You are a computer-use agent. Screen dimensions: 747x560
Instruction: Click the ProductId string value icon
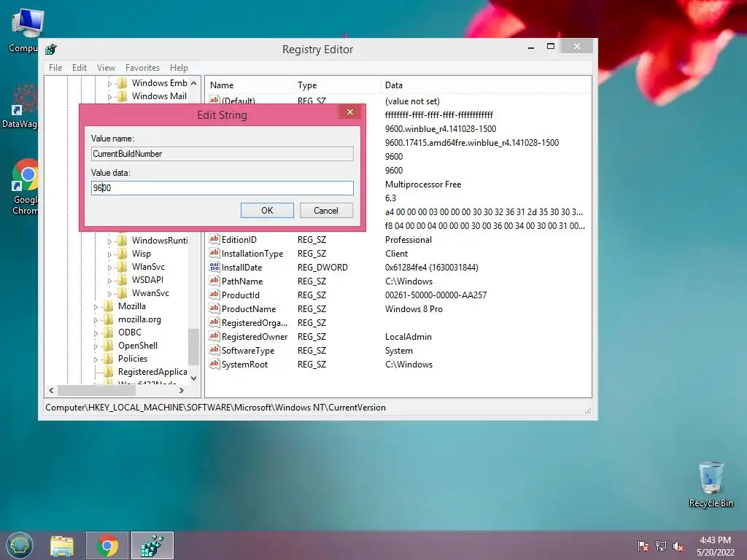click(214, 295)
